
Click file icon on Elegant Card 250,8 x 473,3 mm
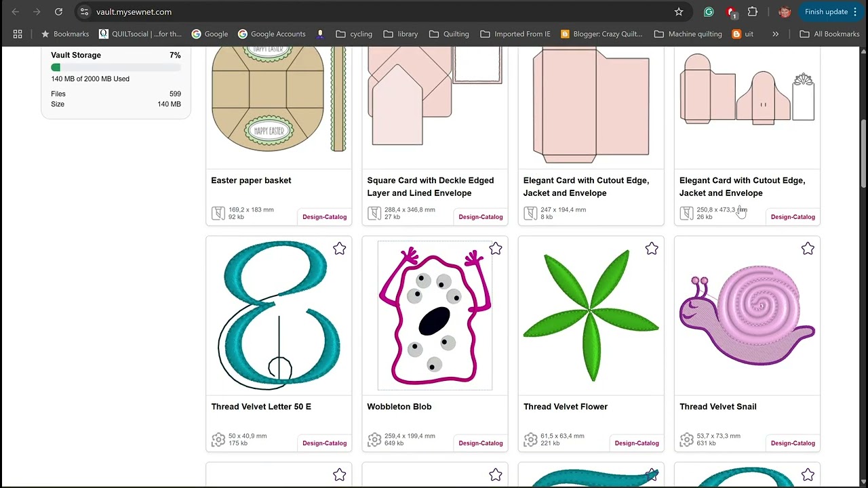(x=687, y=213)
